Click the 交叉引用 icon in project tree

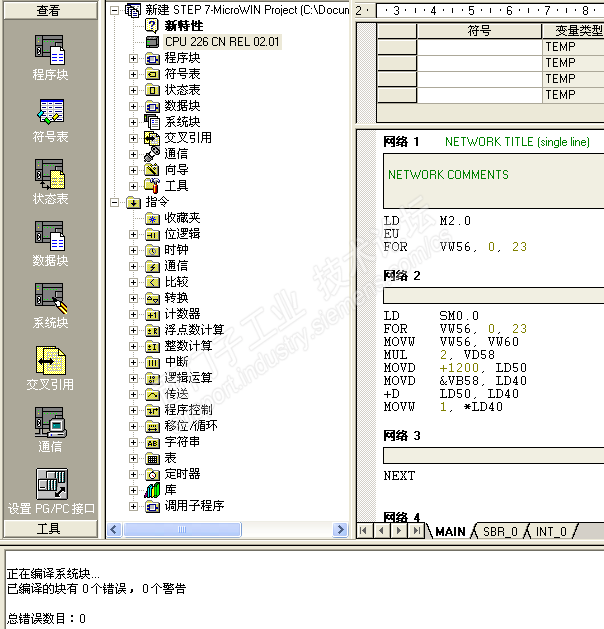pyautogui.click(x=152, y=138)
